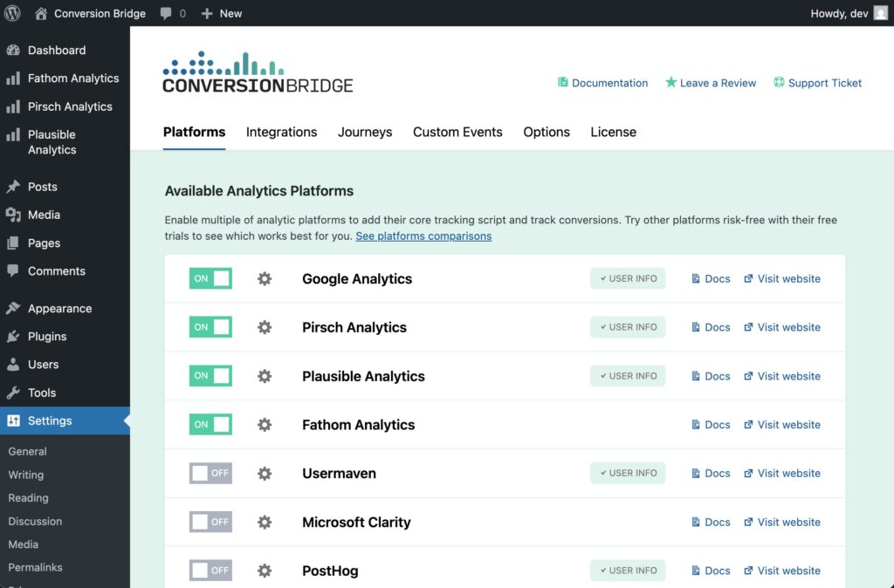Enable the Microsoft Clarity toggle

pos(210,522)
